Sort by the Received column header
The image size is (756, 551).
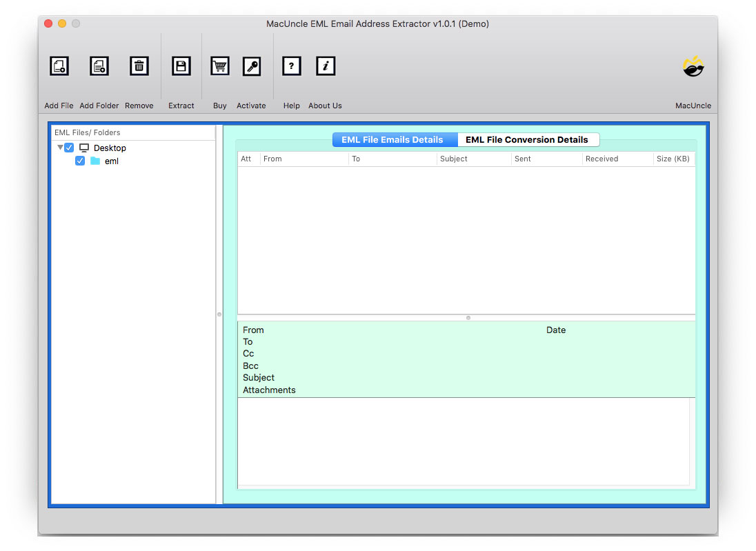(617, 159)
